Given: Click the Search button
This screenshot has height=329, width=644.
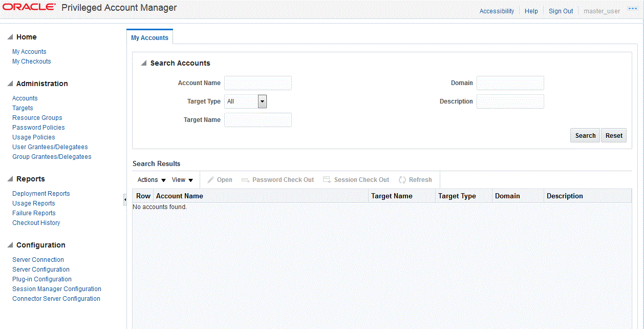Looking at the screenshot, I should point(585,136).
